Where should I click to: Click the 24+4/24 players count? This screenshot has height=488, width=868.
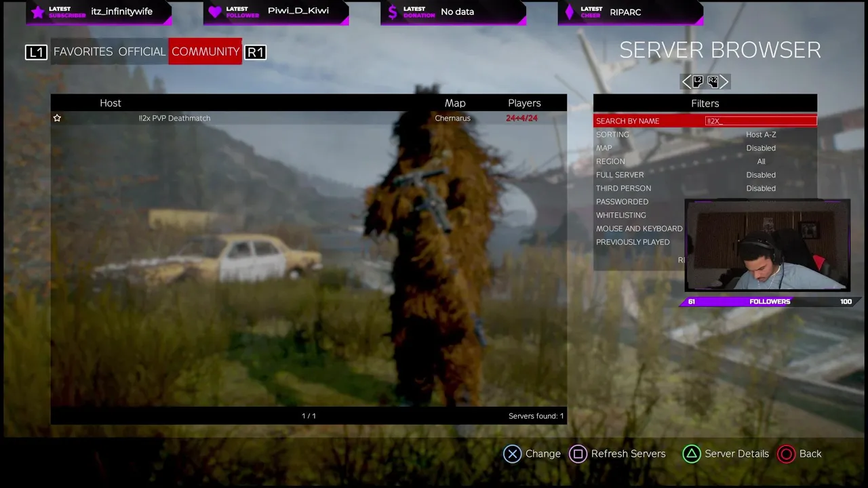(521, 118)
